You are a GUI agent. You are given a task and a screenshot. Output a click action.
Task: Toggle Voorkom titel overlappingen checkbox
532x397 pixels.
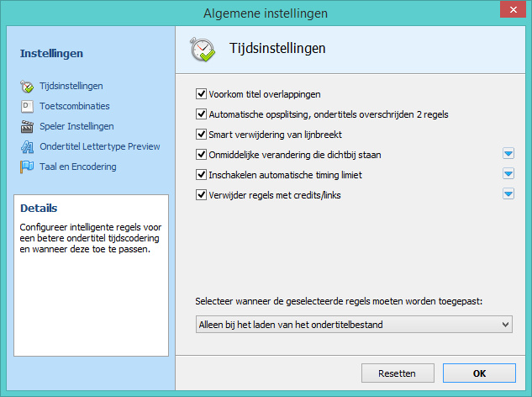201,94
